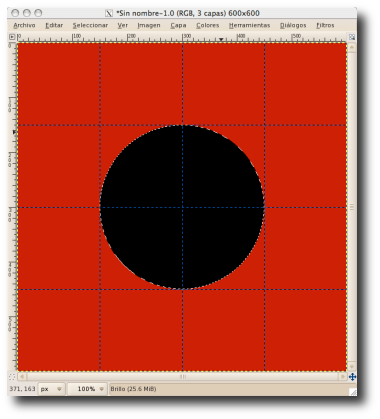
Task: Open the Seleccionar menu
Action: coord(90,25)
